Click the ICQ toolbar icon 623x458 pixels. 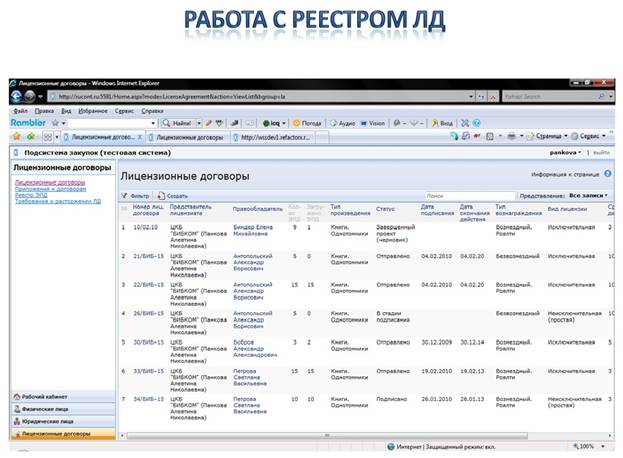[x=276, y=122]
